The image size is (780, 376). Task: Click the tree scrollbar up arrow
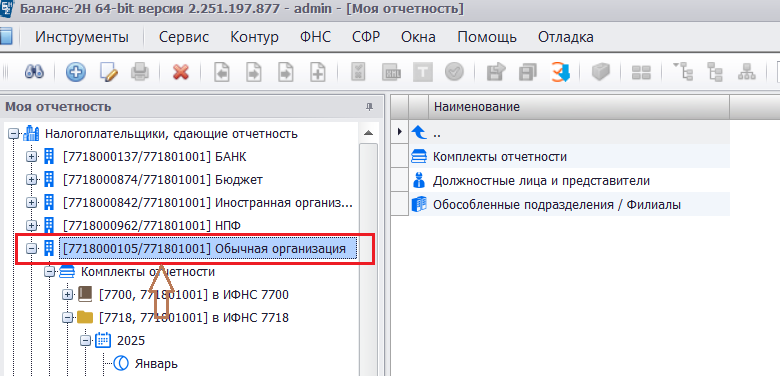(x=369, y=133)
